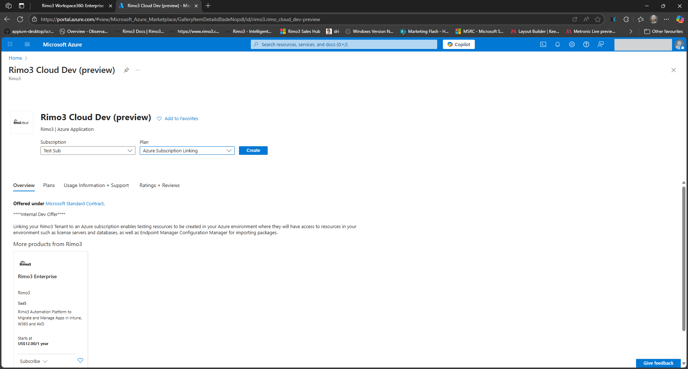Open Edge Copilot sidebar icon
This screenshot has height=369, width=688.
(x=680, y=19)
